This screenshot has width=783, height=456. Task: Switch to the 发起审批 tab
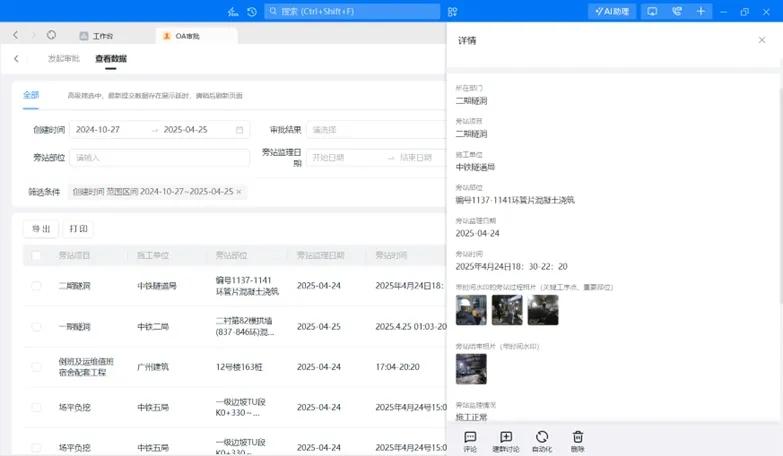pyautogui.click(x=64, y=59)
